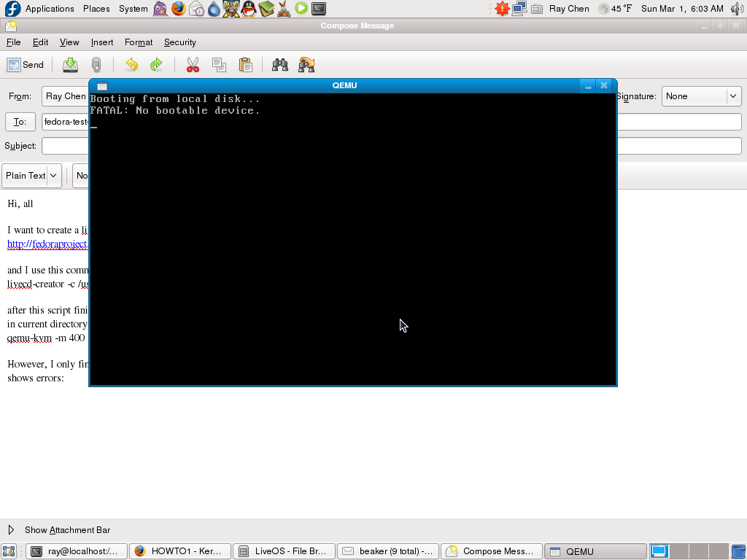This screenshot has height=560, width=747.
Task: Launch the aMule donkey icon in panel
Action: pyautogui.click(x=284, y=9)
